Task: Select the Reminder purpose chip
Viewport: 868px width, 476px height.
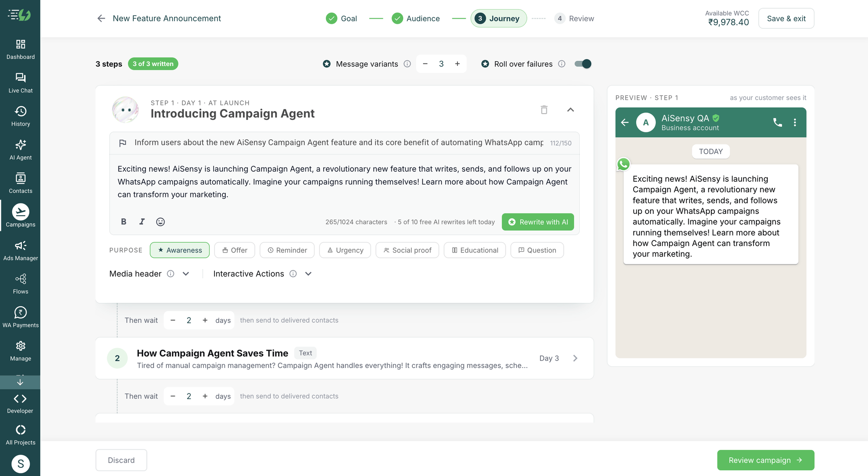Action: pyautogui.click(x=287, y=250)
